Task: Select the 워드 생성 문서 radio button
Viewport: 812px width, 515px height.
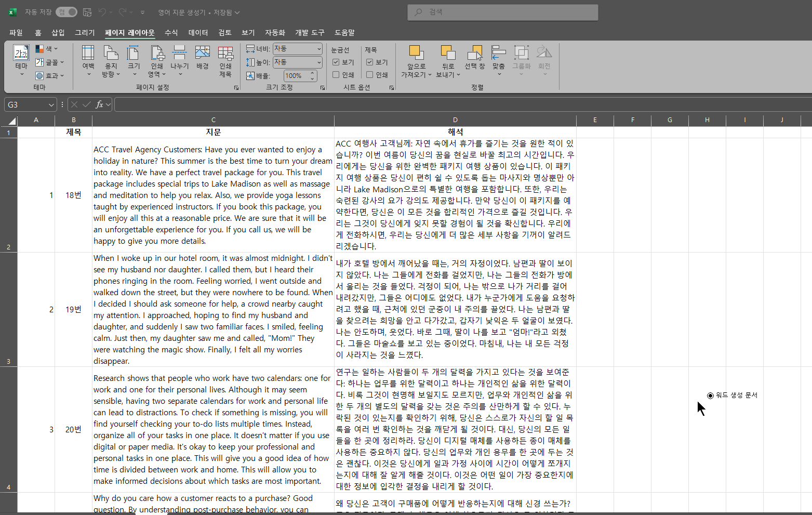Action: tap(710, 395)
